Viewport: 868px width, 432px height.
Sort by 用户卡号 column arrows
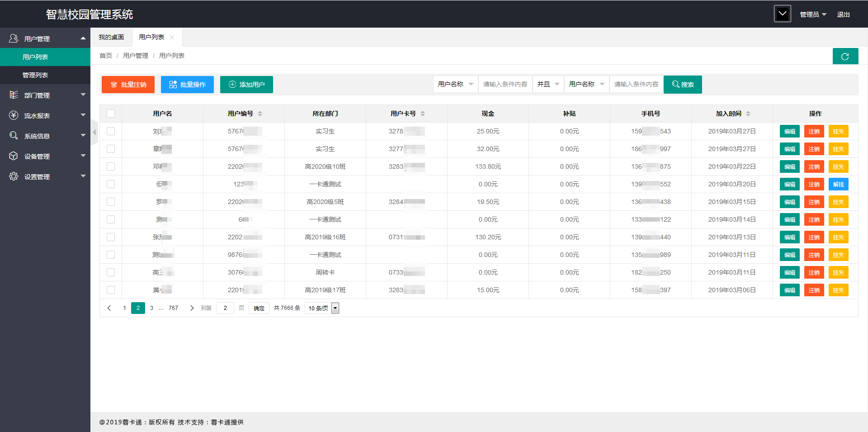[x=423, y=114]
